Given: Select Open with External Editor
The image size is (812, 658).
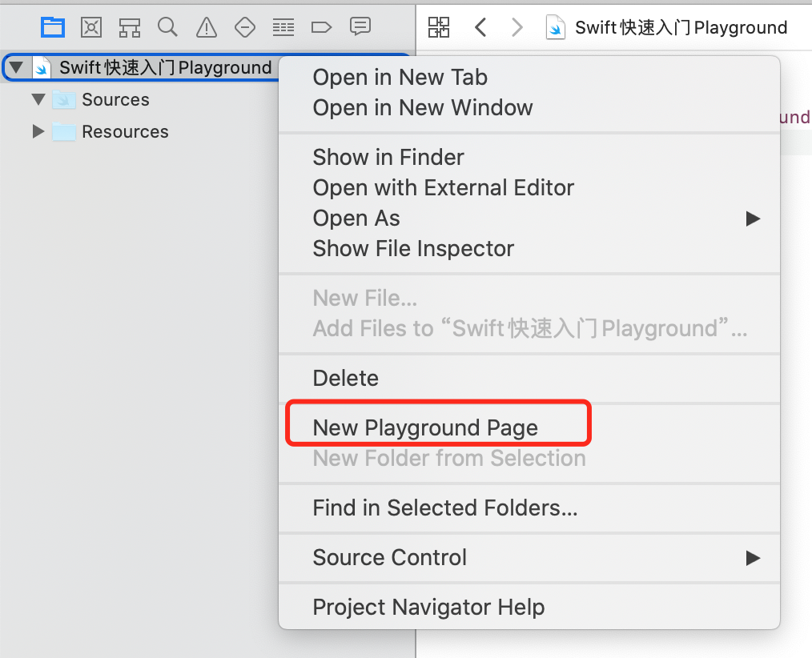Looking at the screenshot, I should pos(444,187).
